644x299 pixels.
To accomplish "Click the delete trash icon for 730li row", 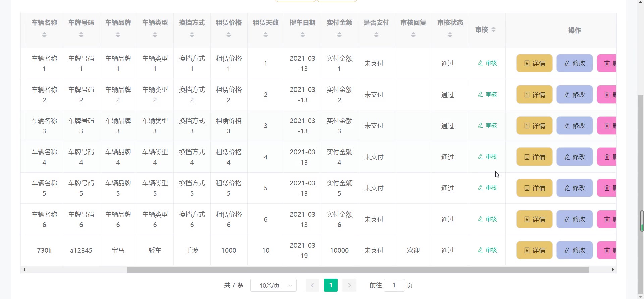I will 607,250.
